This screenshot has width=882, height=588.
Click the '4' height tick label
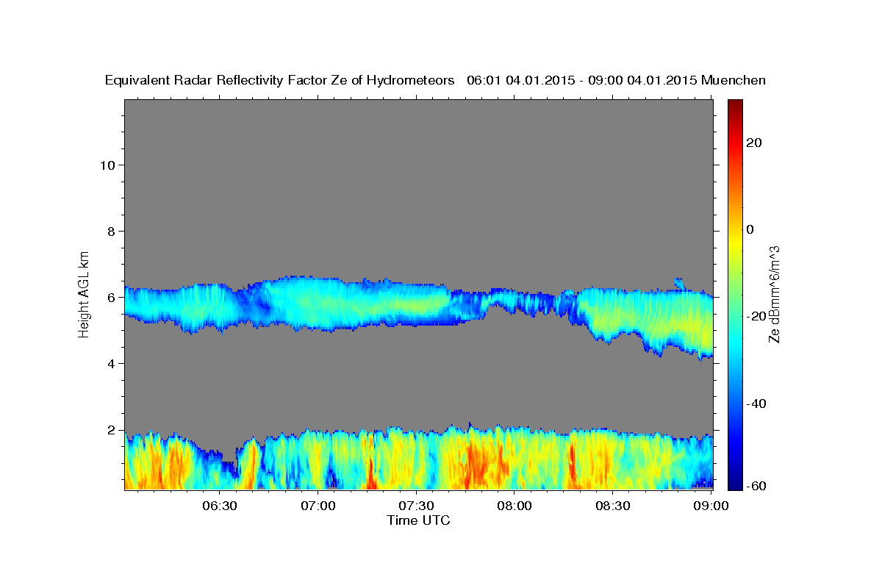click(111, 364)
